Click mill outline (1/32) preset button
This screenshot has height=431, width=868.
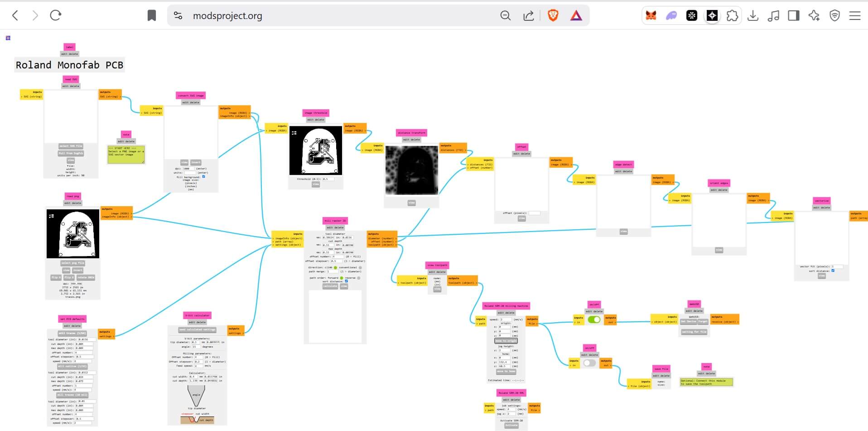coord(72,366)
